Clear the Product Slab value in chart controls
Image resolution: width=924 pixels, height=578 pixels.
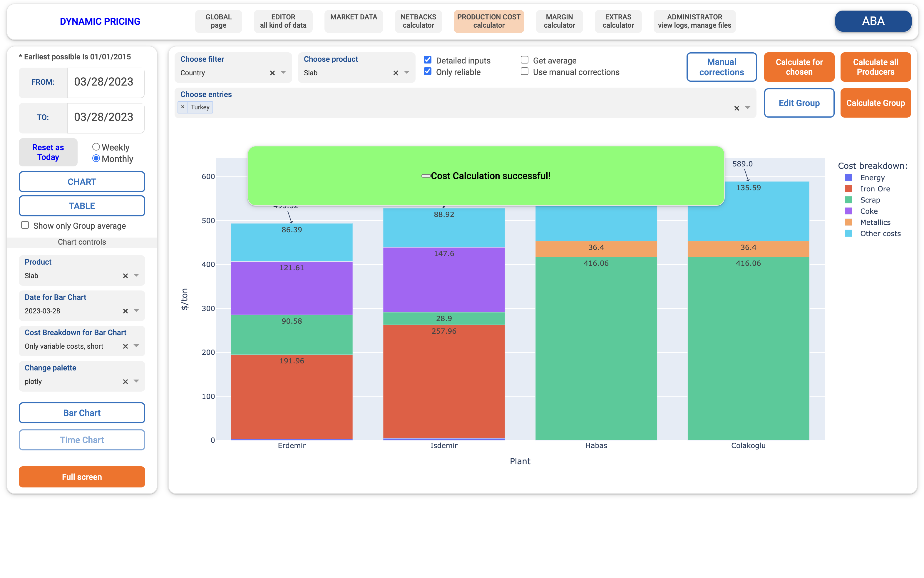coord(125,275)
